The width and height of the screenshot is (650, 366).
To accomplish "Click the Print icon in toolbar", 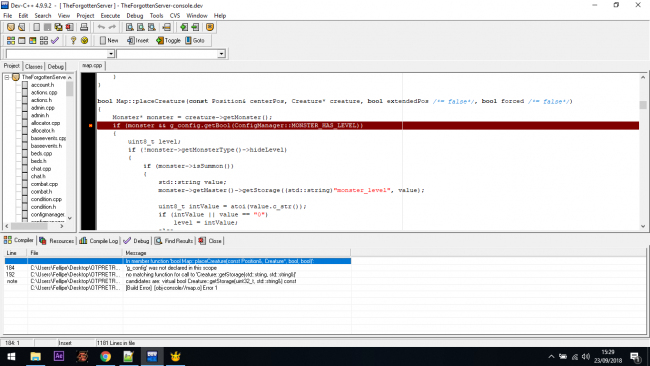I will pyautogui.click(x=84, y=27).
